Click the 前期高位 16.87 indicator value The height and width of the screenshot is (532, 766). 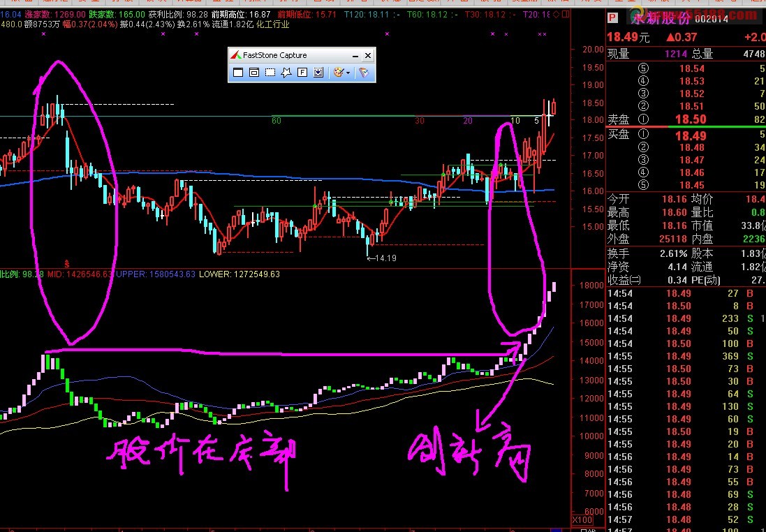[x=241, y=15]
